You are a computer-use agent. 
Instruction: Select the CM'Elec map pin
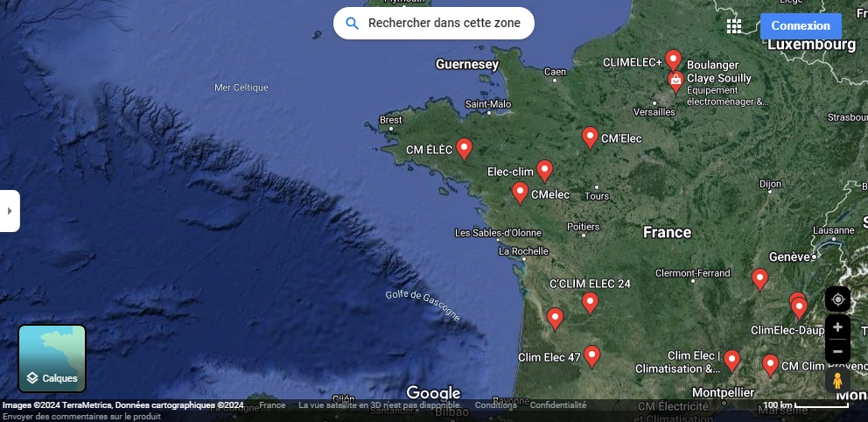pos(590,137)
